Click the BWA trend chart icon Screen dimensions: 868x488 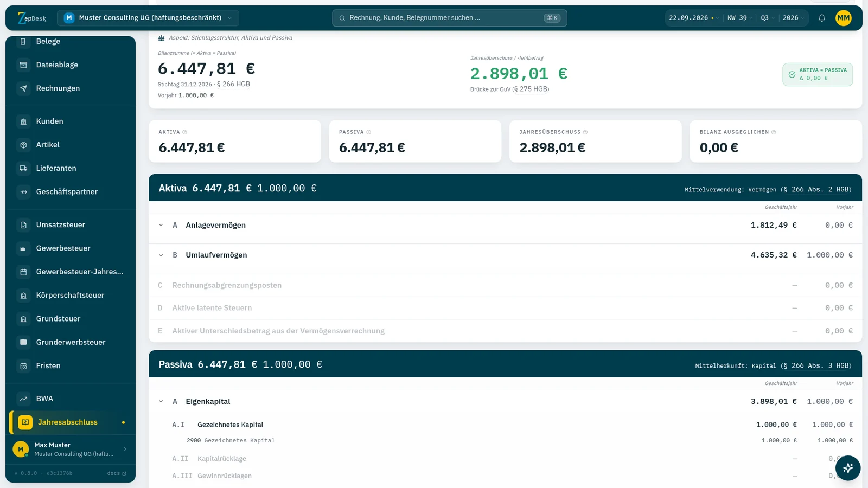(x=23, y=399)
